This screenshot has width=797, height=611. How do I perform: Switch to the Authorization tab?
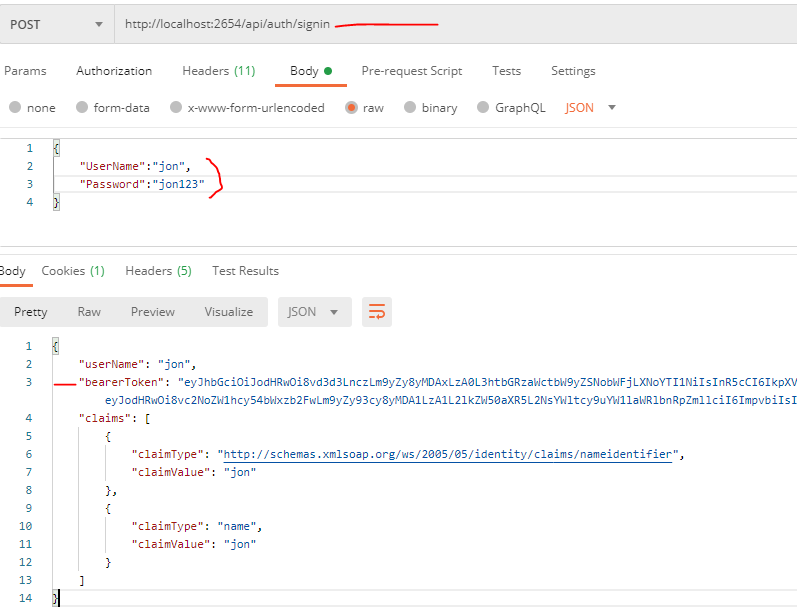coord(114,71)
